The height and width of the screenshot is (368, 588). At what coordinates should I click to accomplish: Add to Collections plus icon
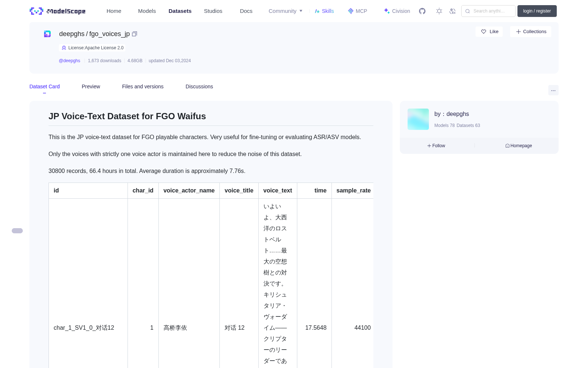[519, 32]
